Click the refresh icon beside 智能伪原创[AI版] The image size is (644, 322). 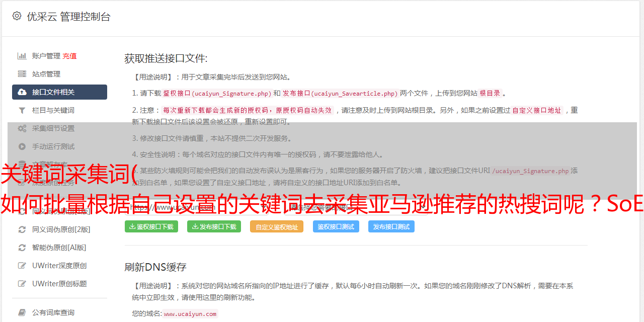coord(22,248)
